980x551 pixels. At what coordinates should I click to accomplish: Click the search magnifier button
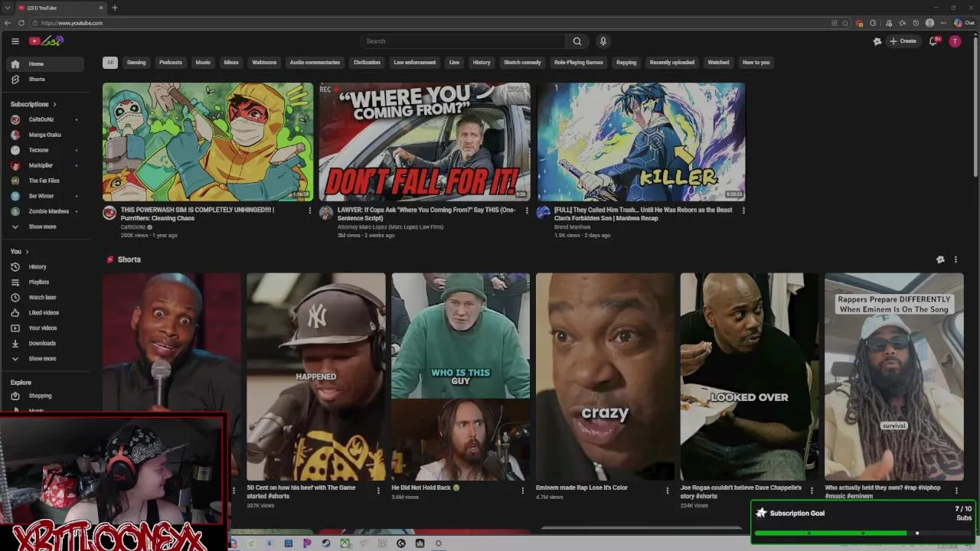(x=577, y=41)
